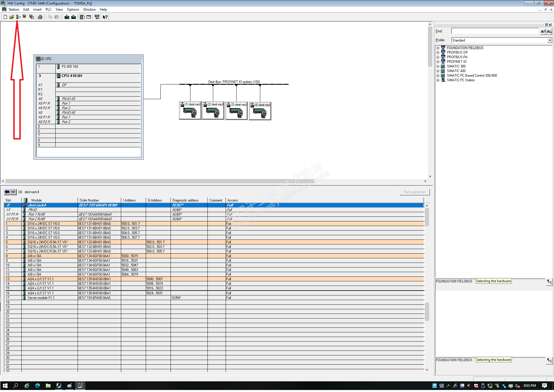
Task: Click the Pack Addresses button
Action: tap(414, 192)
